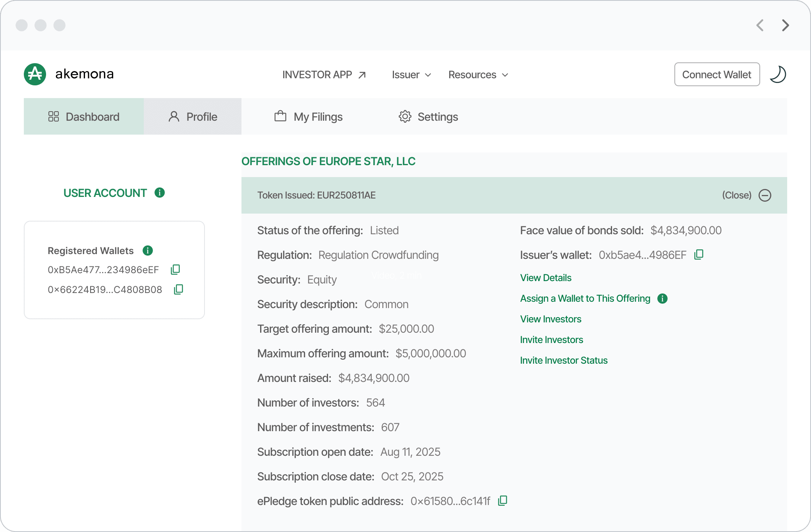Open the My Filings tab
The height and width of the screenshot is (532, 811).
[x=308, y=117]
